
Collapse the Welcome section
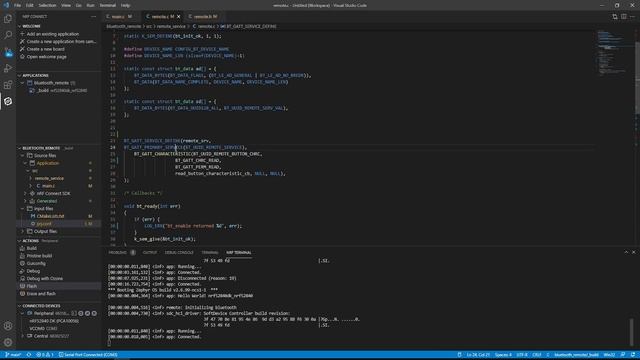[19, 26]
